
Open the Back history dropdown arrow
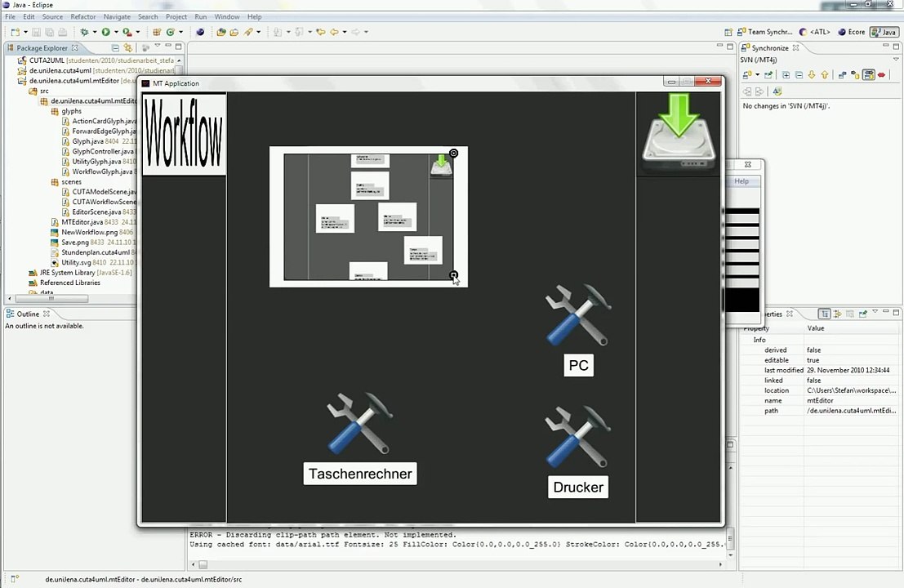coord(345,32)
